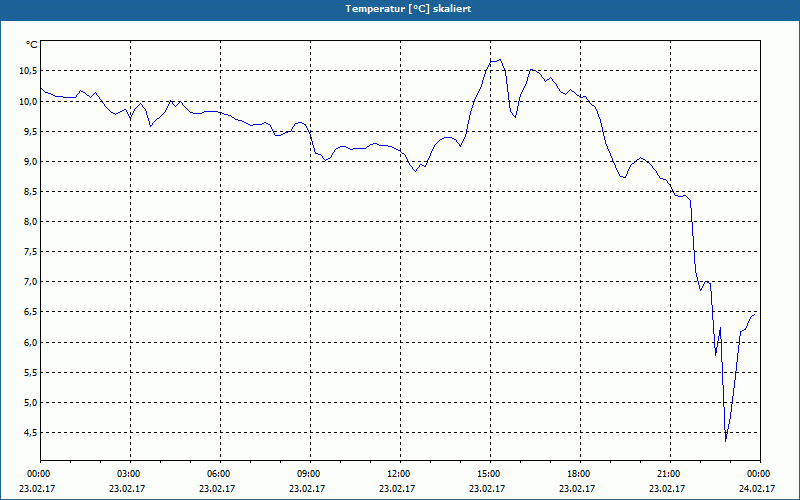The width and height of the screenshot is (800, 500).
Task: Click the 03:00 time label
Action: click(x=130, y=474)
